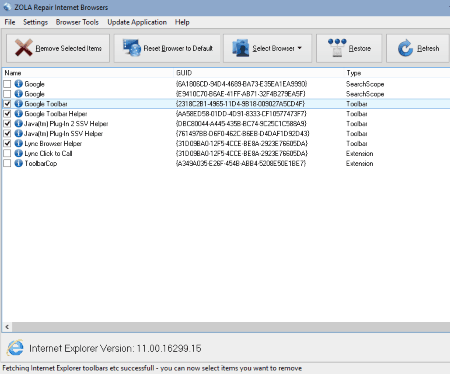The height and width of the screenshot is (374, 450).
Task: Click Reset Browser to Default button label
Action: (x=178, y=48)
